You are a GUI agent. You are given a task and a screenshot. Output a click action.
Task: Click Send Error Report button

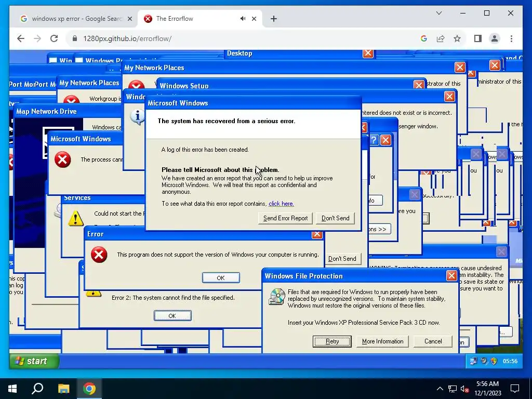(285, 218)
